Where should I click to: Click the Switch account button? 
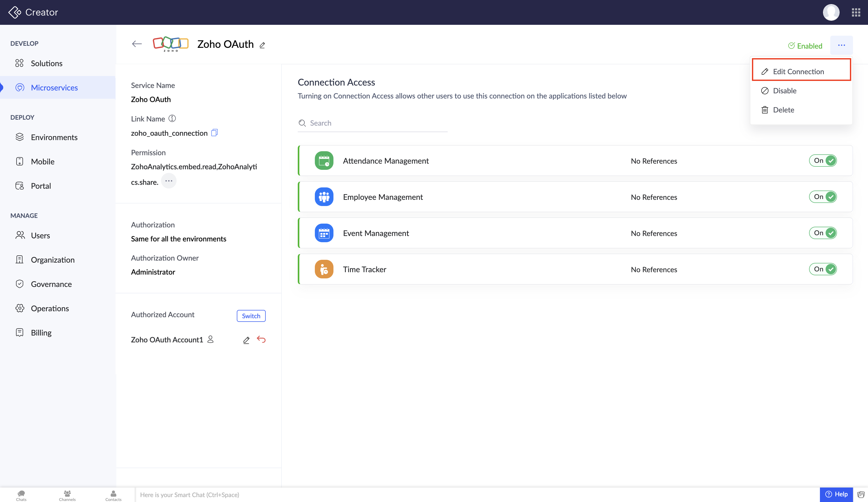click(251, 316)
